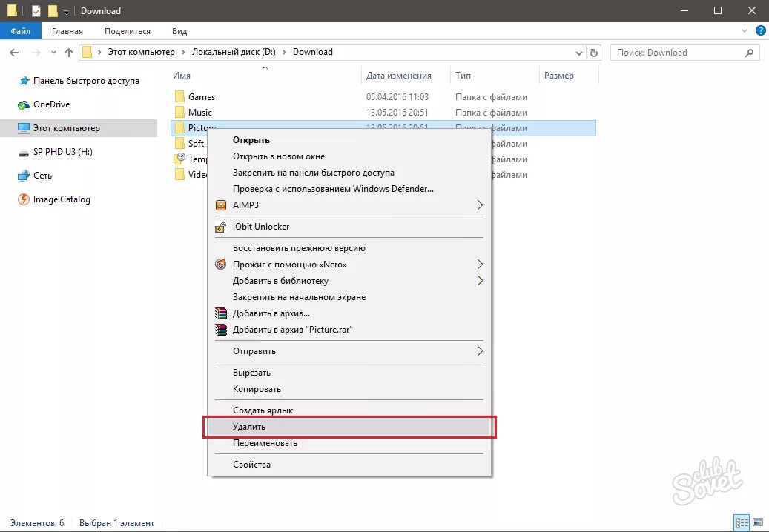Select Панель быстрого доступа in sidebar

coord(79,81)
